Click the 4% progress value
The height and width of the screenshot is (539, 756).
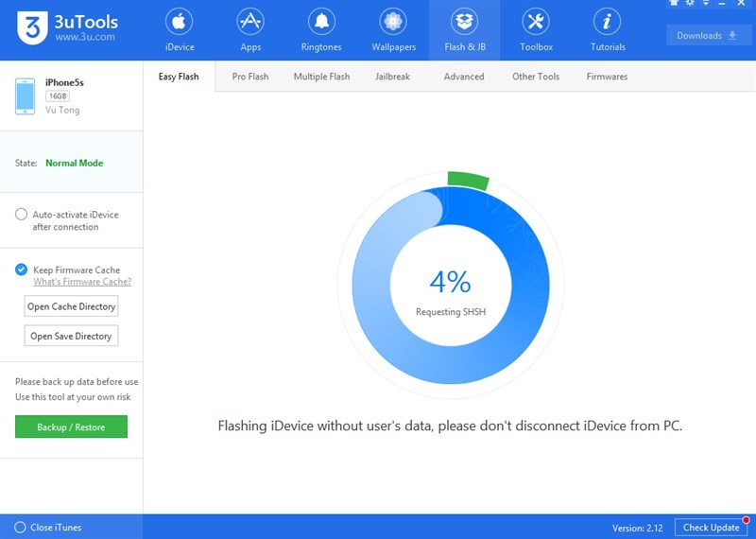[451, 283]
